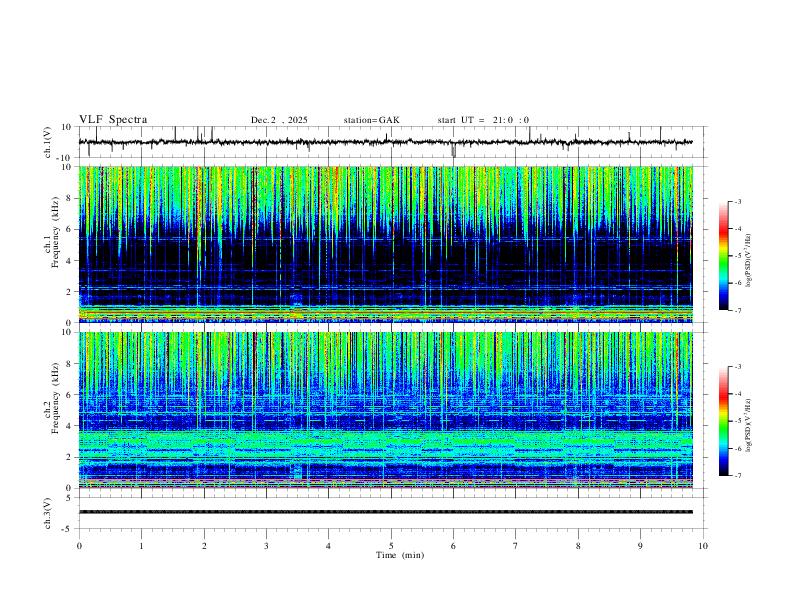This screenshot has width=792, height=612.
Task: Click time axis tick label "1"
Action: pyautogui.click(x=141, y=546)
